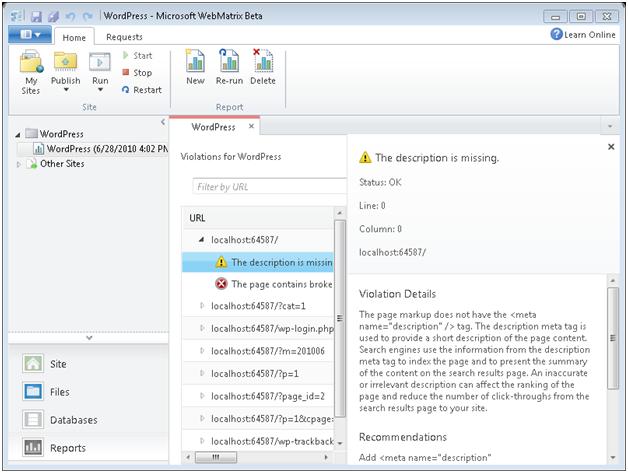Expand the Other Sites tree node
Viewport: 628px width, 473px height.
point(18,164)
